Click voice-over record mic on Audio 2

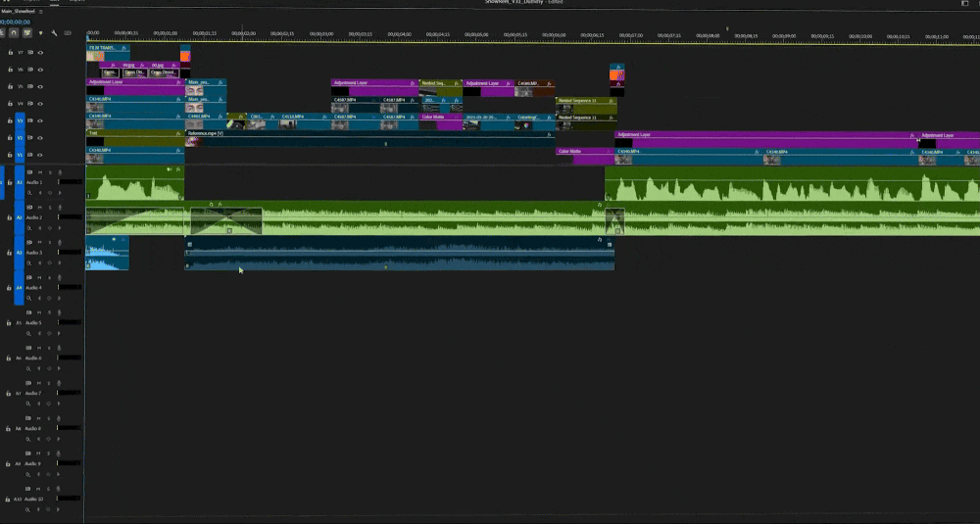coord(60,208)
